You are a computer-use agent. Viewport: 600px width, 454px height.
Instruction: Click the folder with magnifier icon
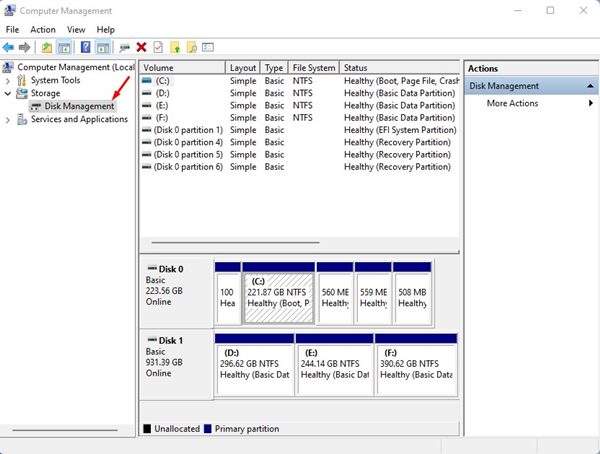(192, 47)
